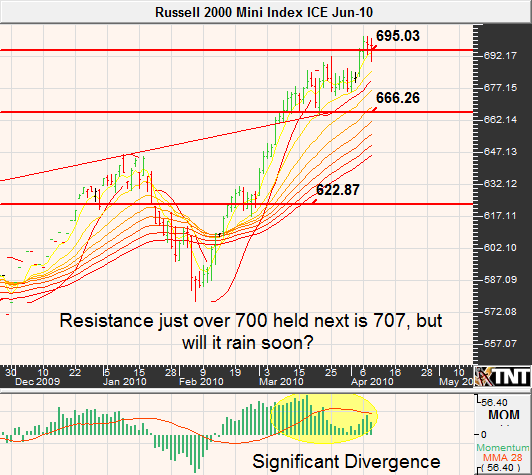Click the 587.09 price axis value

[x=500, y=280]
